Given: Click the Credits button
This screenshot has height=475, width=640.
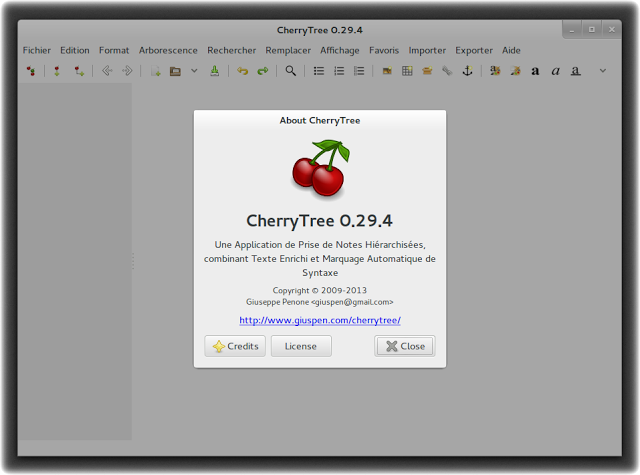Looking at the screenshot, I should click(235, 346).
